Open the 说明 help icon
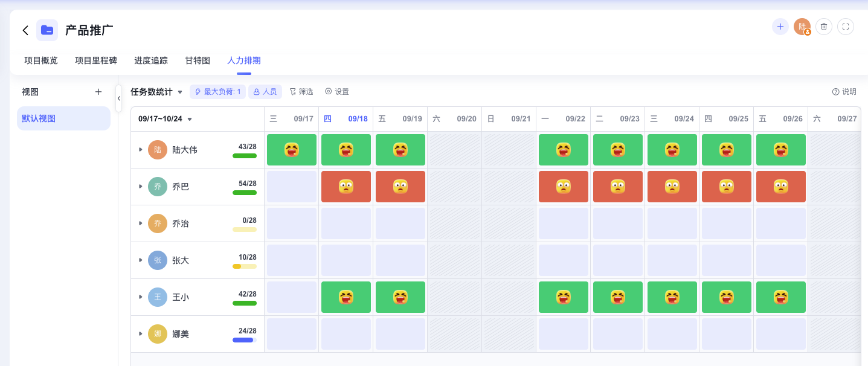868x366 pixels. tap(844, 92)
